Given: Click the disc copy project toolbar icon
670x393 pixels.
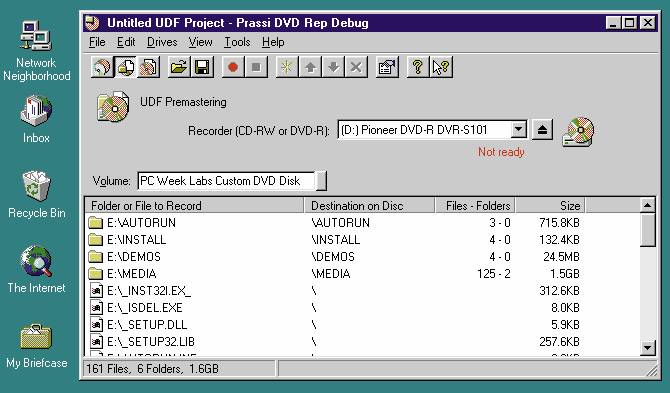Looking at the screenshot, I should (x=148, y=67).
